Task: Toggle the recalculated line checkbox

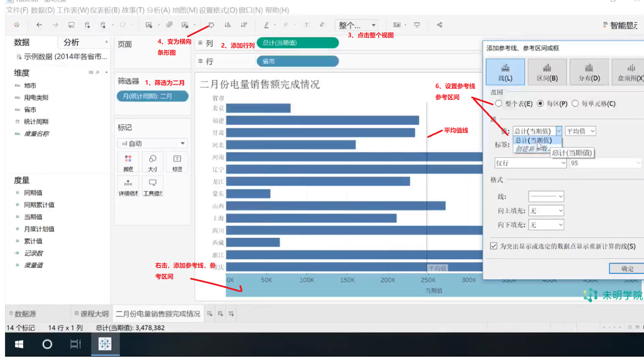Action: point(493,246)
